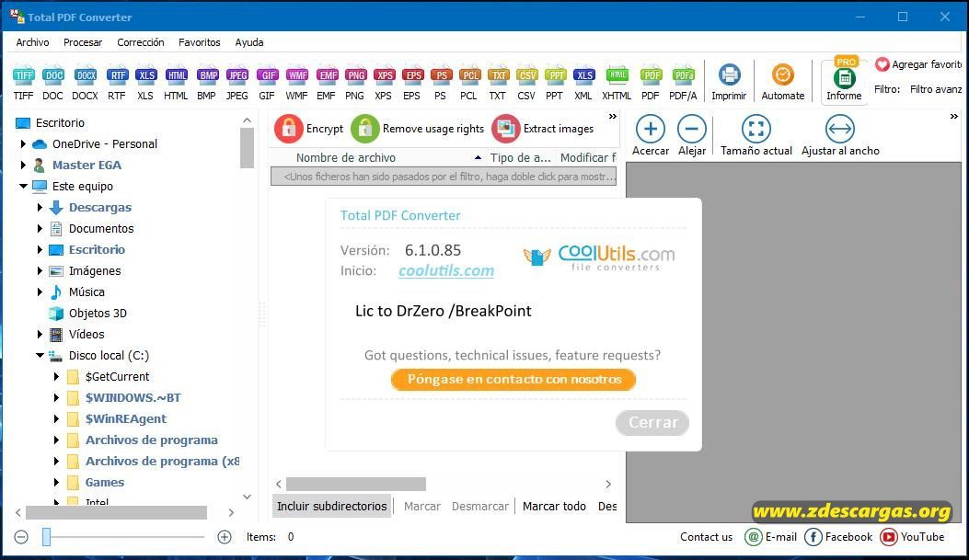The image size is (969, 560).
Task: Select XML format icon
Action: (x=583, y=82)
